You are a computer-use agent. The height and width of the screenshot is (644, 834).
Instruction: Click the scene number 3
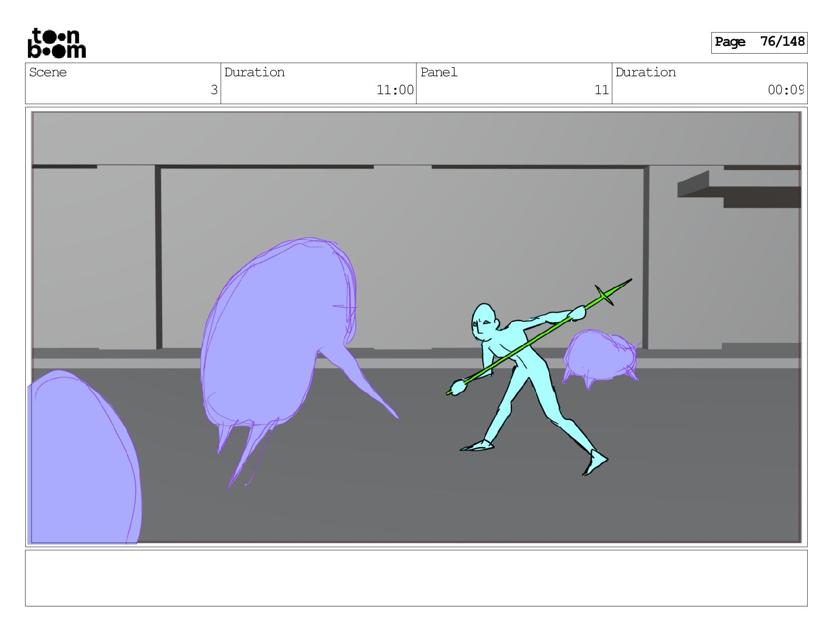(214, 90)
